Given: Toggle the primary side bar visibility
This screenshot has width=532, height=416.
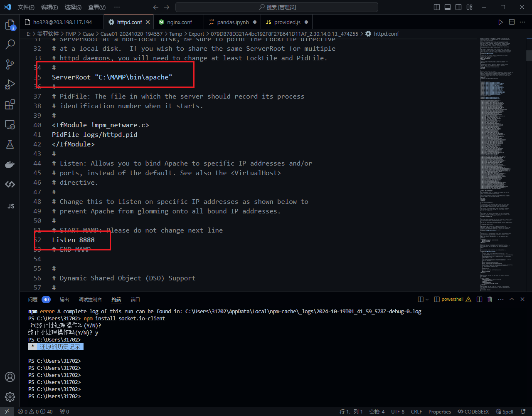Looking at the screenshot, I should coord(437,7).
